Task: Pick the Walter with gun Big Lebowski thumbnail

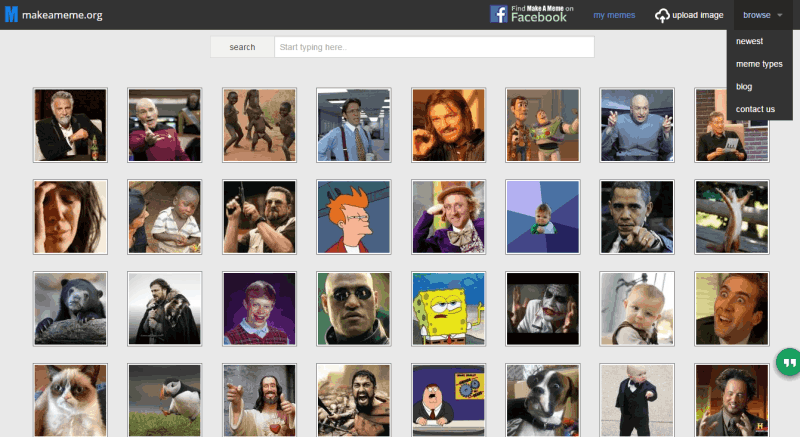Action: (x=259, y=217)
